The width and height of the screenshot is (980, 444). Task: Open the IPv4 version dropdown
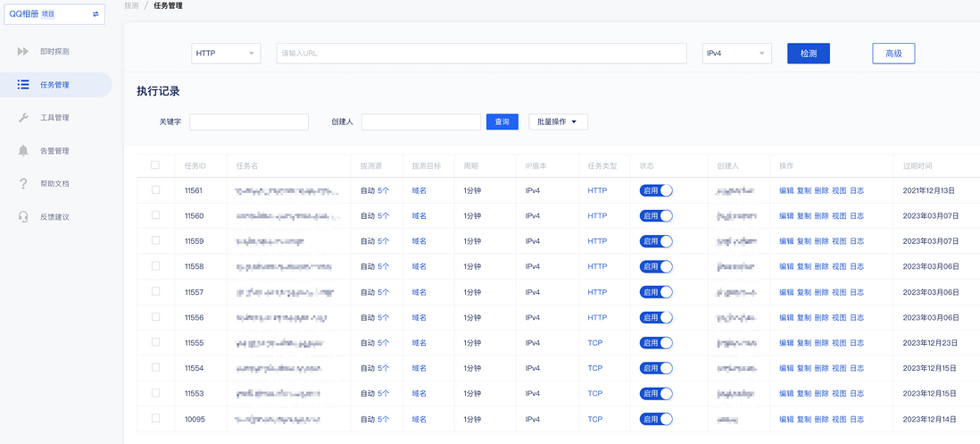pyautogui.click(x=737, y=54)
